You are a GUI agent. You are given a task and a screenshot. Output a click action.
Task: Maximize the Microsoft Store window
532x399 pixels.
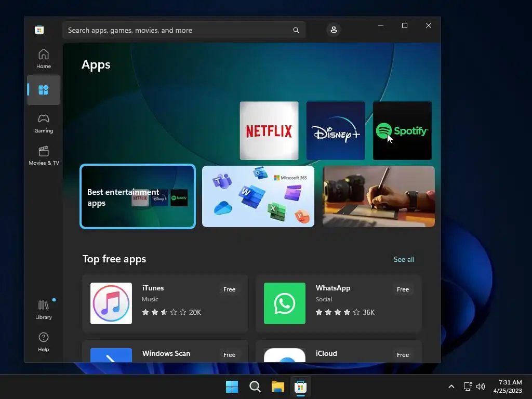(x=404, y=25)
